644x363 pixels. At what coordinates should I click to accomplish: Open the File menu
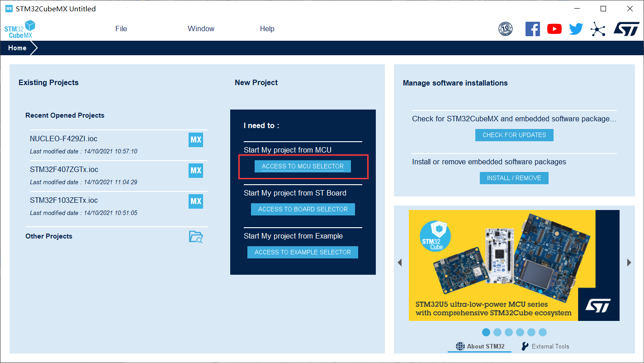tap(121, 29)
